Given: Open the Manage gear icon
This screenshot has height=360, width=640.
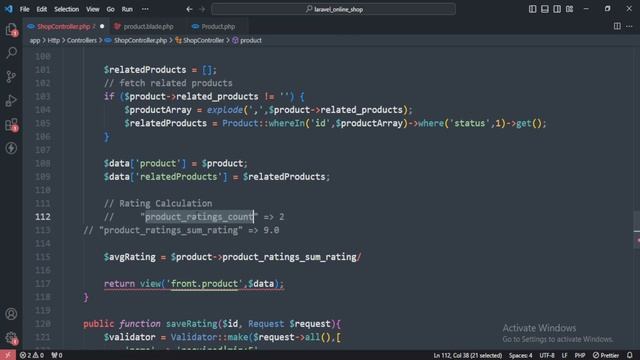Looking at the screenshot, I should 11,338.
